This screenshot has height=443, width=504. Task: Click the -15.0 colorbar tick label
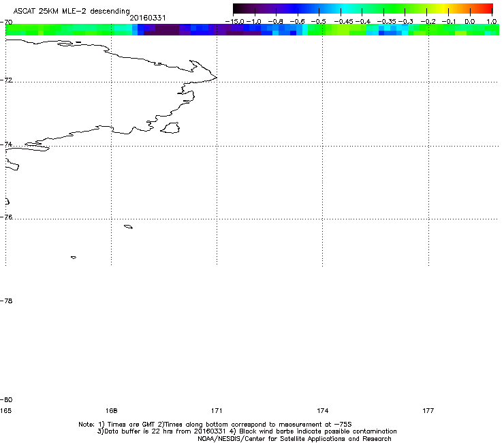pos(235,22)
